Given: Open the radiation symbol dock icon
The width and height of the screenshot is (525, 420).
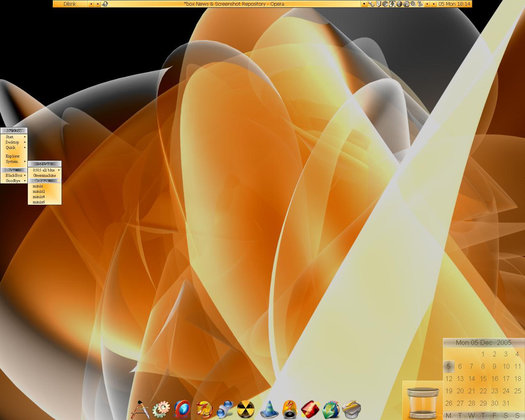Looking at the screenshot, I should pos(247,409).
